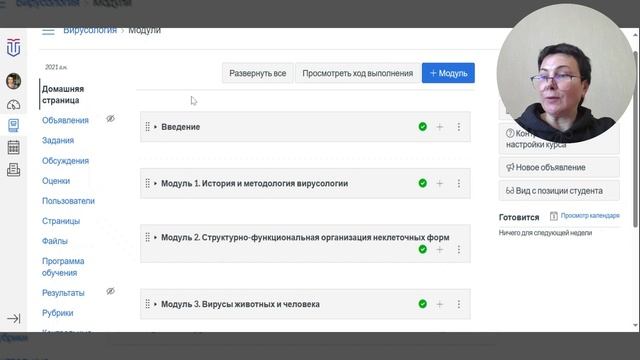Click the university logo in the sidebar
The width and height of the screenshot is (640, 360).
tap(13, 47)
